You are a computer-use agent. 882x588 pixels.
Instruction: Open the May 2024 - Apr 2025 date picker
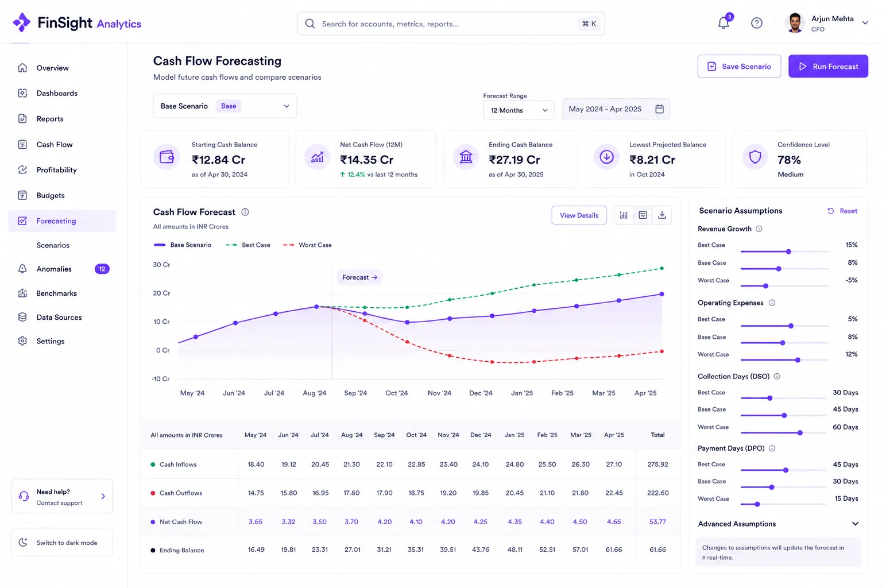point(616,109)
